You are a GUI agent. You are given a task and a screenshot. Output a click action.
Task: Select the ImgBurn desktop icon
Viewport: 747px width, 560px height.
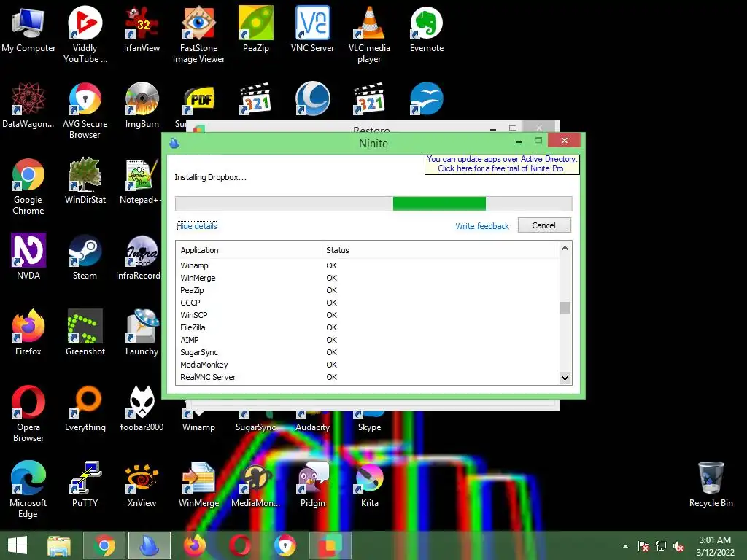point(142,105)
